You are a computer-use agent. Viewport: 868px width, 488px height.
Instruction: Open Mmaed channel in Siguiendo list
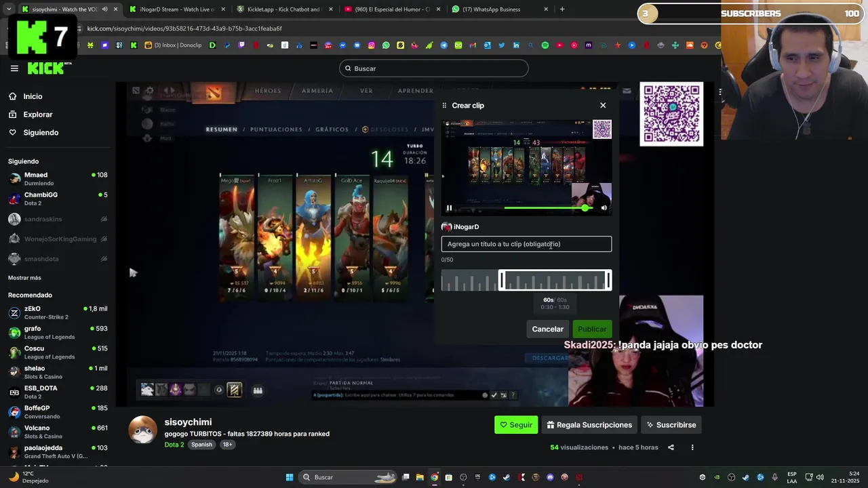pyautogui.click(x=58, y=179)
